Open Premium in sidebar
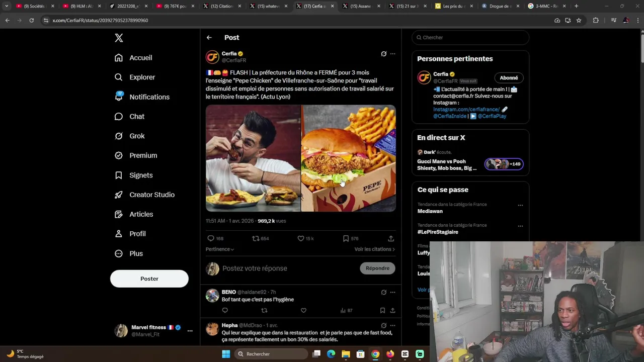Image resolution: width=644 pixels, height=362 pixels. click(x=136, y=155)
